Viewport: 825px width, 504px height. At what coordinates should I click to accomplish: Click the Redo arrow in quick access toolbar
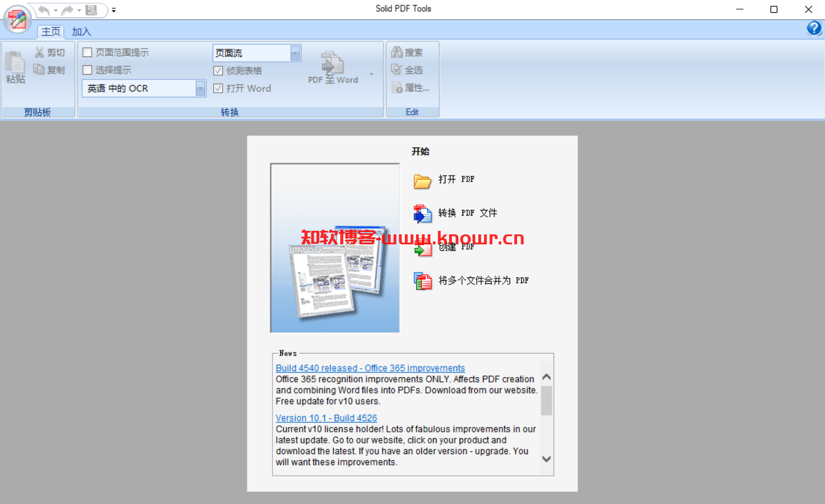(68, 10)
